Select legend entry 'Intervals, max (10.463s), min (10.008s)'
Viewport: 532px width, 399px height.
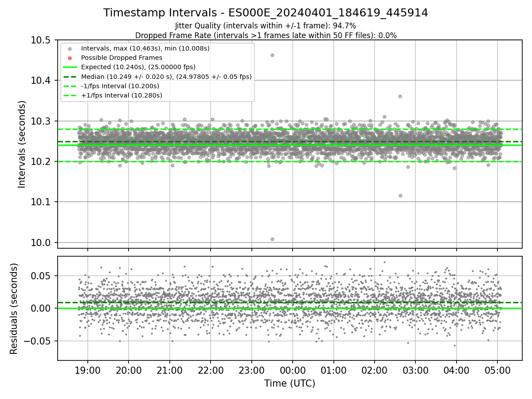tap(145, 48)
